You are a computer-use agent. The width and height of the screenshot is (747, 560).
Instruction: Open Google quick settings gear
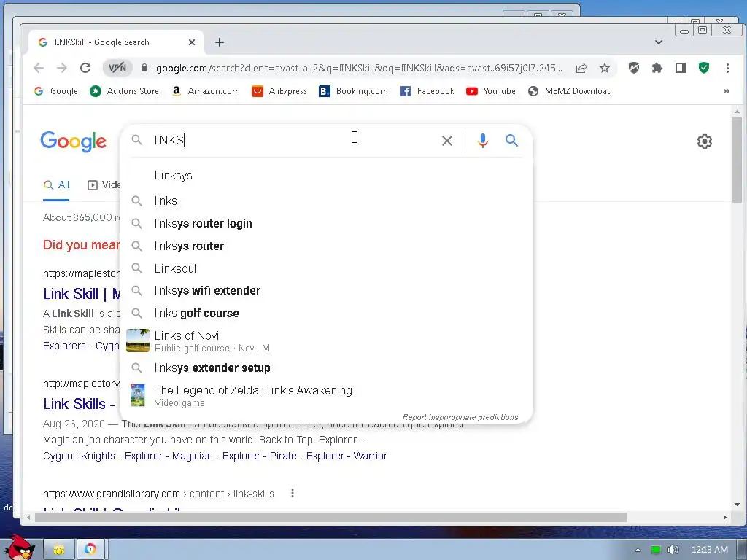(x=704, y=141)
